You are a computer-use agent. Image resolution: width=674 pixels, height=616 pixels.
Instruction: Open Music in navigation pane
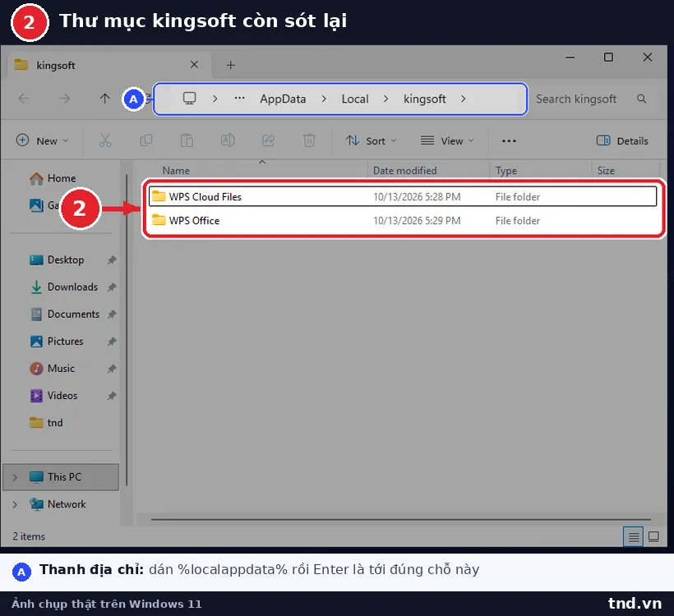click(x=52, y=369)
